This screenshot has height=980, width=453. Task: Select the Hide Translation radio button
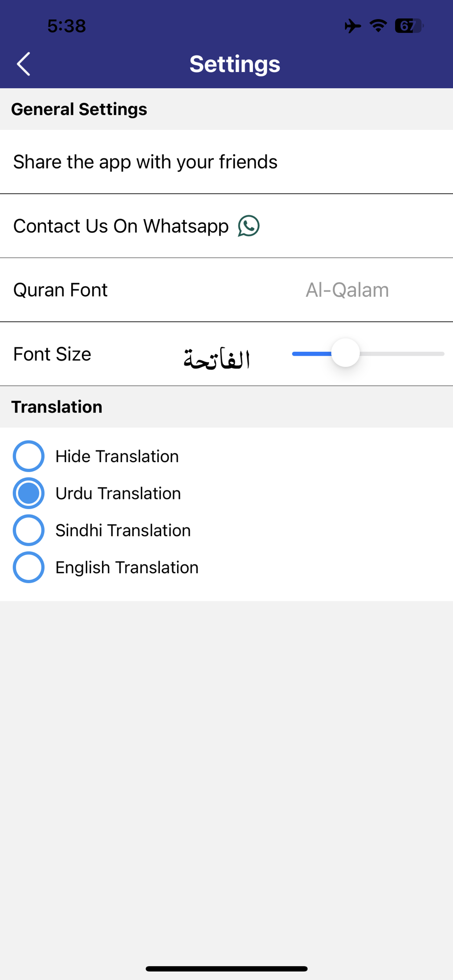(x=28, y=456)
